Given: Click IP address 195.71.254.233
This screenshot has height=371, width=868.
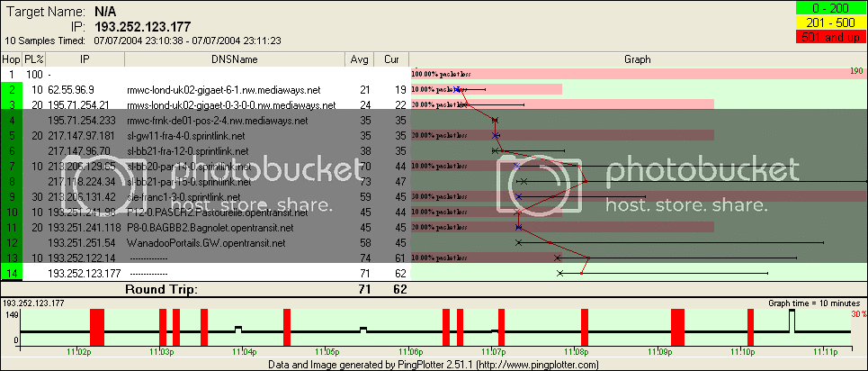Looking at the screenshot, I should tap(82, 121).
